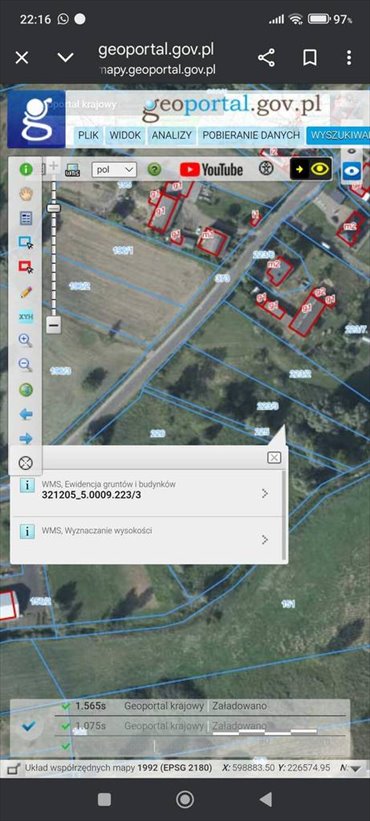Click the zoom slider minus button

click(x=53, y=325)
